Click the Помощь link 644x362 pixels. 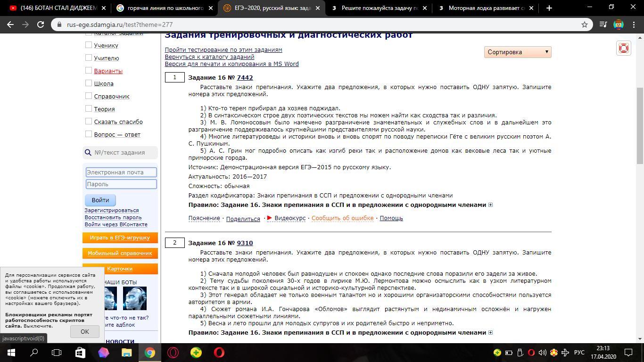click(x=391, y=218)
